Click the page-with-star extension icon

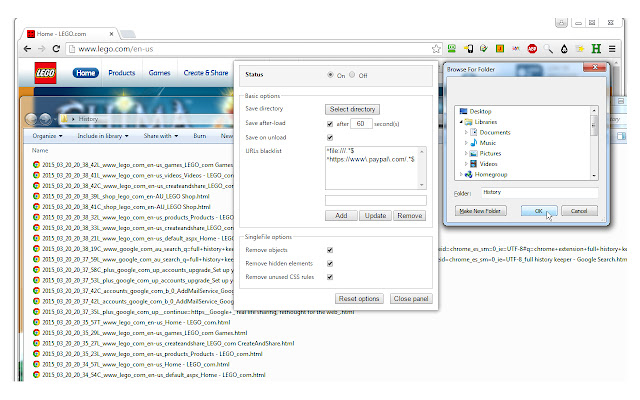(x=580, y=49)
